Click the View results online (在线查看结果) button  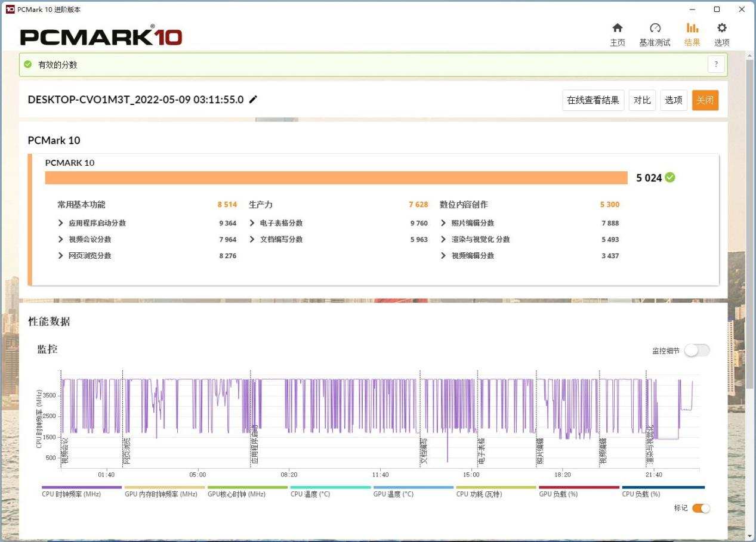593,100
